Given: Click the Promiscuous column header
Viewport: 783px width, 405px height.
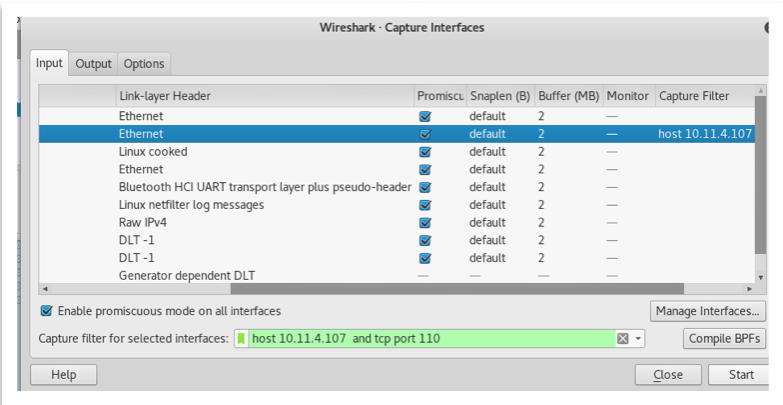Looking at the screenshot, I should [440, 96].
